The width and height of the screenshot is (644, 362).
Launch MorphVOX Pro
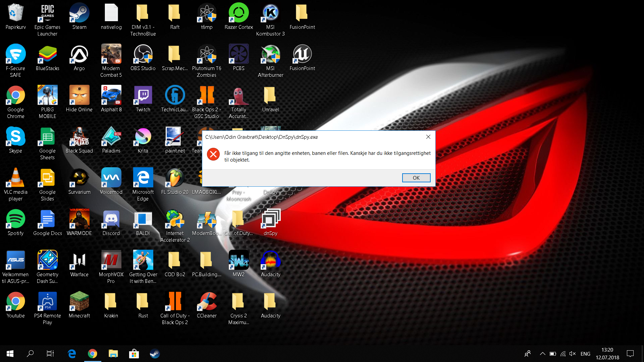click(111, 267)
